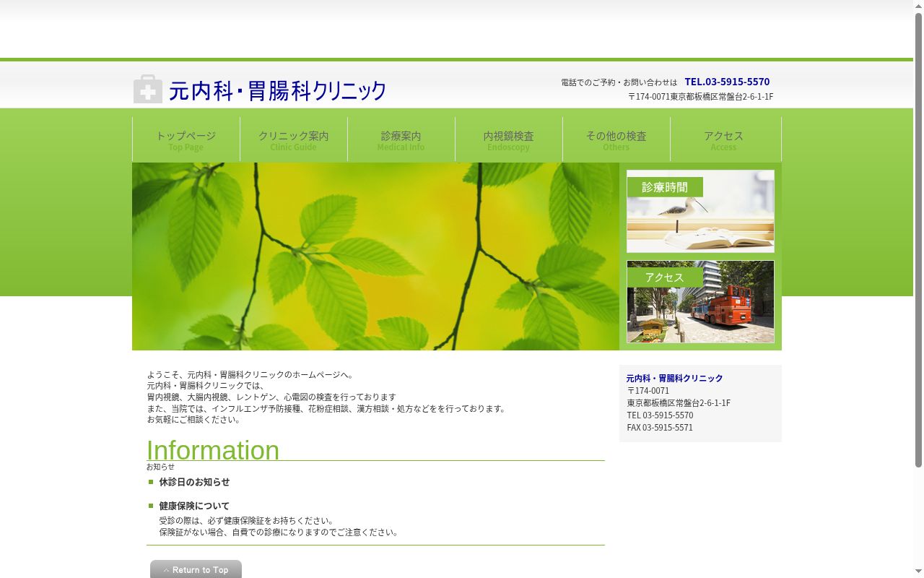Click the medical kit logo icon
This screenshot has height=578, width=924.
(x=148, y=90)
